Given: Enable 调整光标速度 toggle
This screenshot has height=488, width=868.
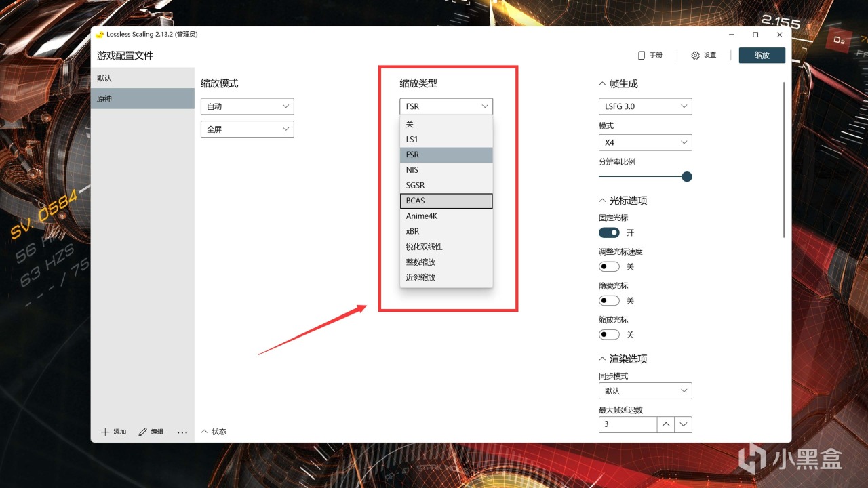Looking at the screenshot, I should [609, 266].
